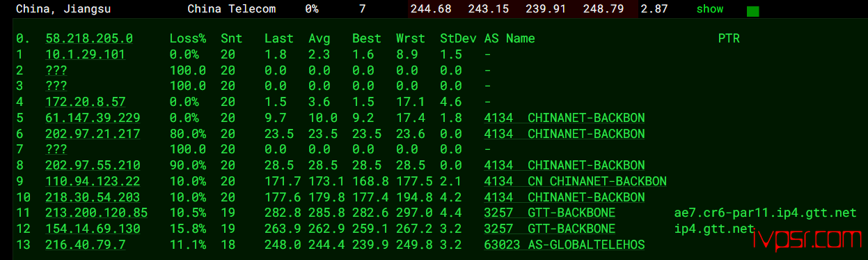Click CN CHINANET-BACKBON AS link on hop 9
The width and height of the screenshot is (868, 260).
(x=576, y=181)
